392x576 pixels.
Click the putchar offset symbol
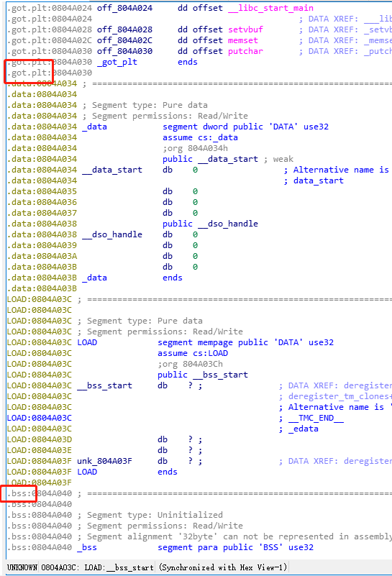[x=245, y=51]
